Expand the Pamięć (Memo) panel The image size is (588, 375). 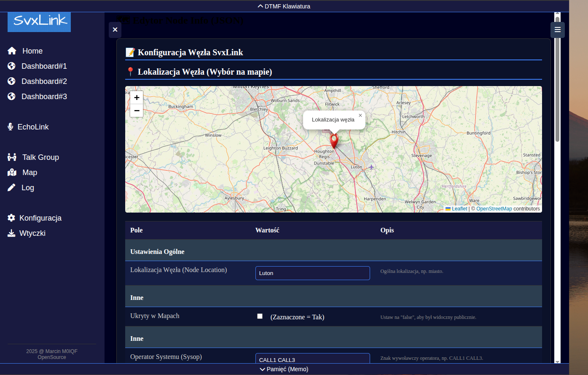(284, 369)
